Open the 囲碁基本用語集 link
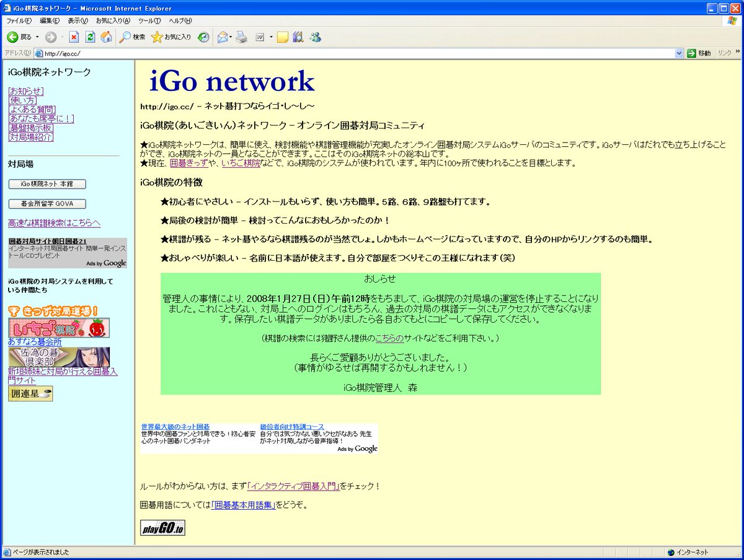Screen dimensions: 744x560 tap(243, 505)
